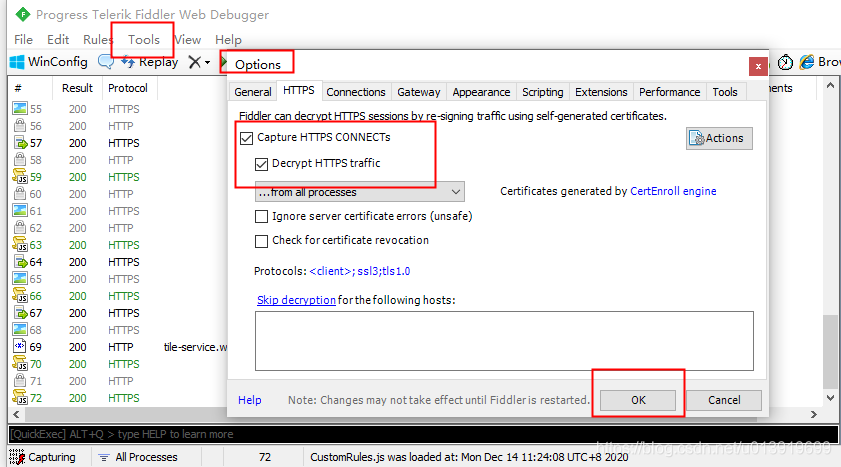Screen dimensions: 841x467
Task: Switch to the Appearance tab
Action: point(481,92)
